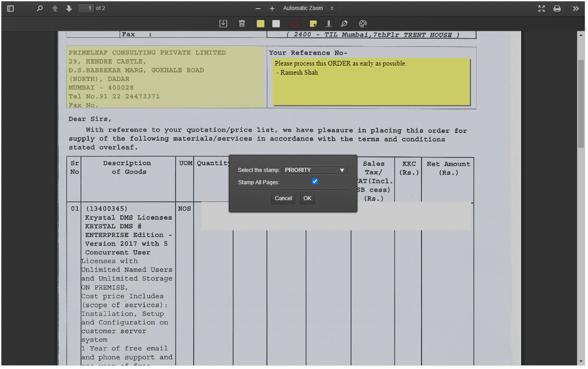Image resolution: width=588 pixels, height=369 pixels.
Task: Go to the previous page
Action: [x=55, y=8]
